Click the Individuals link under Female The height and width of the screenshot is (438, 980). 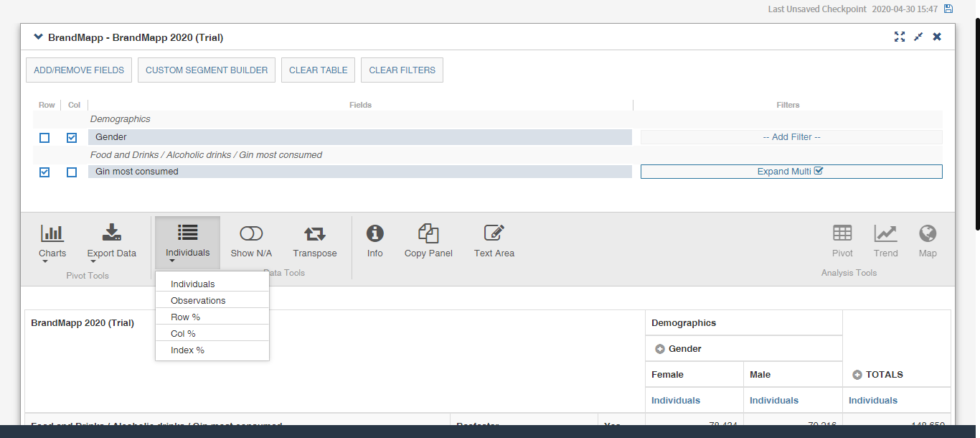pyautogui.click(x=676, y=400)
